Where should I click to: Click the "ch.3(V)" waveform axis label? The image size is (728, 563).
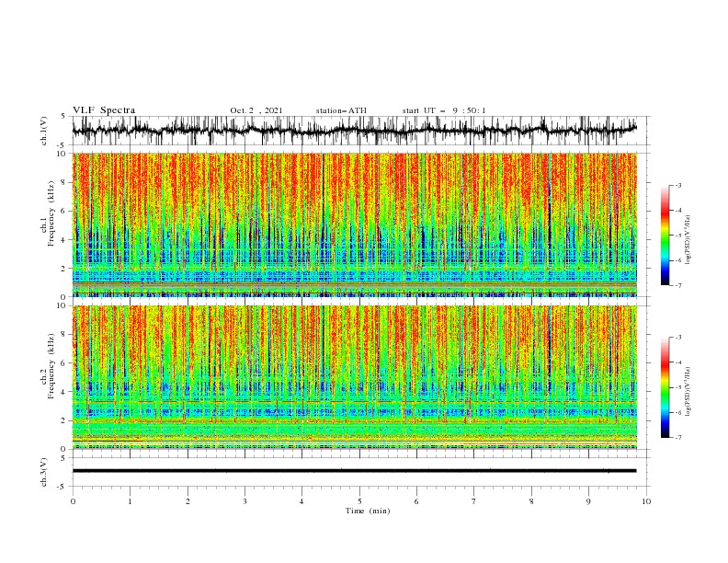44,472
